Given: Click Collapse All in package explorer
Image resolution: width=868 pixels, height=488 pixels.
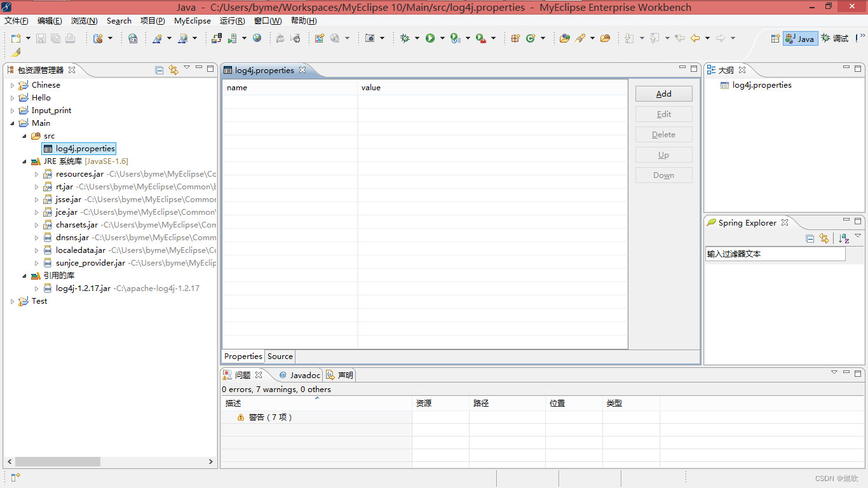Looking at the screenshot, I should [159, 70].
